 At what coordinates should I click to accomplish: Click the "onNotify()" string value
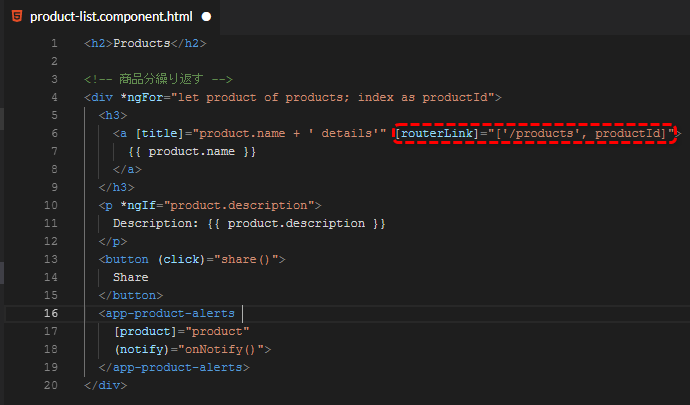pos(221,350)
